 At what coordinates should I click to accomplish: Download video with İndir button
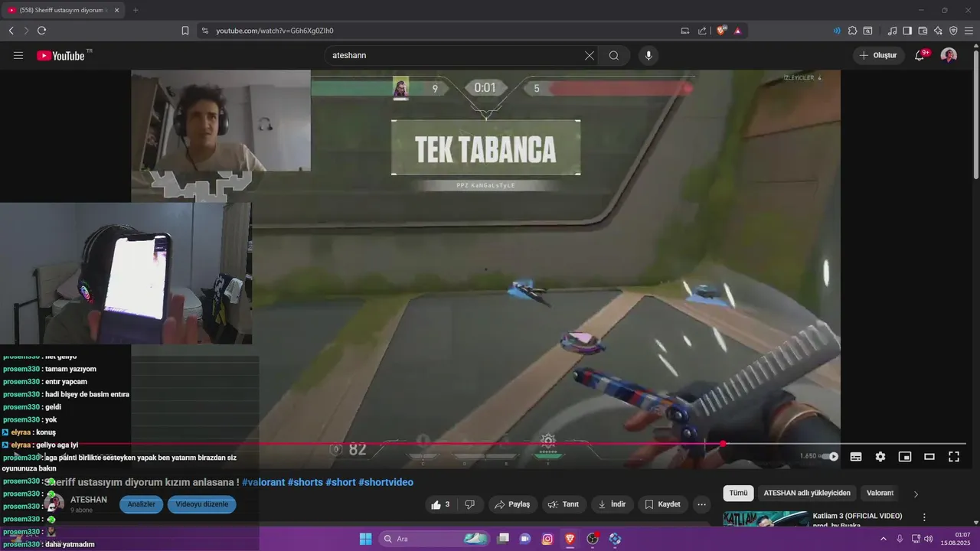[x=612, y=504]
